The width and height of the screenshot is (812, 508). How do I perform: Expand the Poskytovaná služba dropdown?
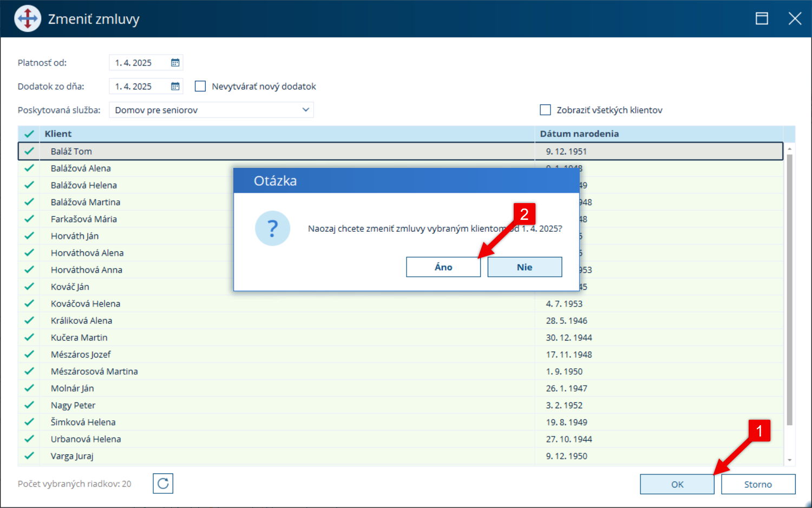pyautogui.click(x=306, y=110)
